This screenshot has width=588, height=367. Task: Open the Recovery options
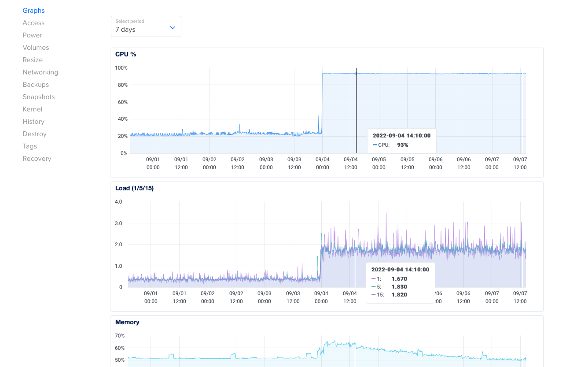pos(37,158)
